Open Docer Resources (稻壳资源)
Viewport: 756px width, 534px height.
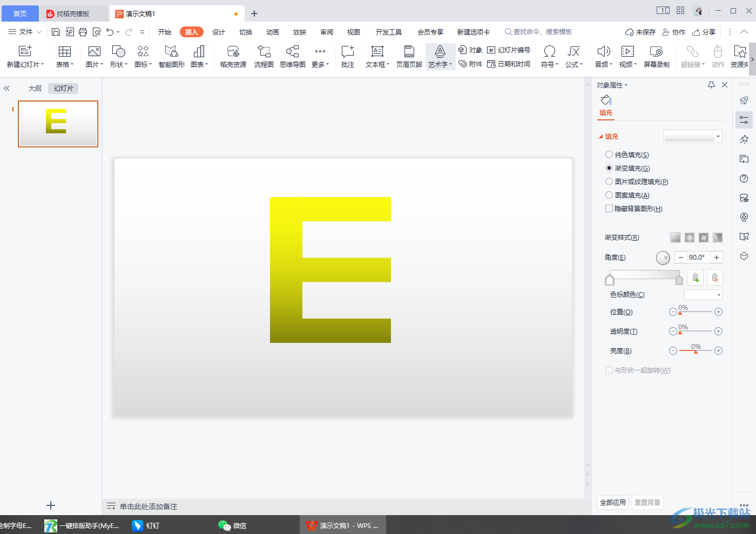(x=233, y=57)
